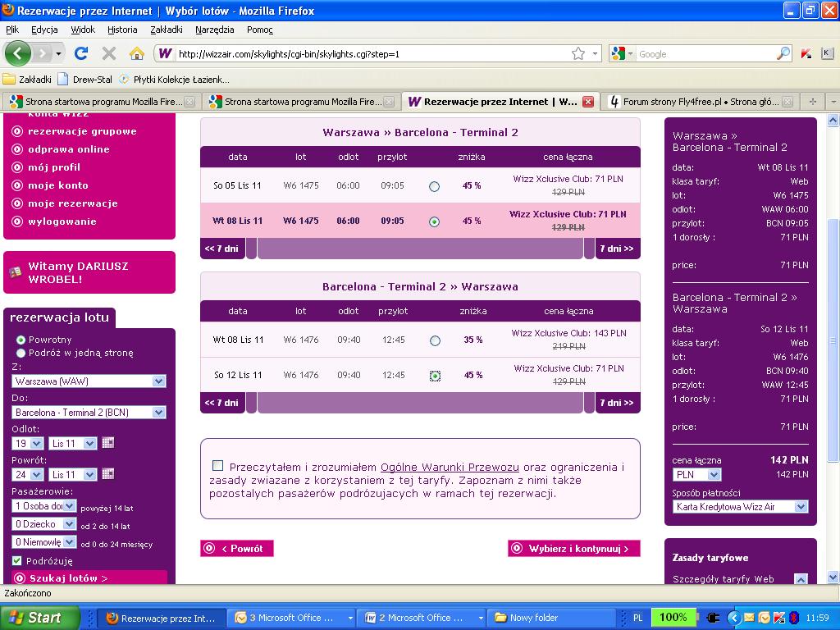This screenshot has width=840, height=630.
Task: Select return flight Wt 08 Lis 11
Action: tap(435, 340)
